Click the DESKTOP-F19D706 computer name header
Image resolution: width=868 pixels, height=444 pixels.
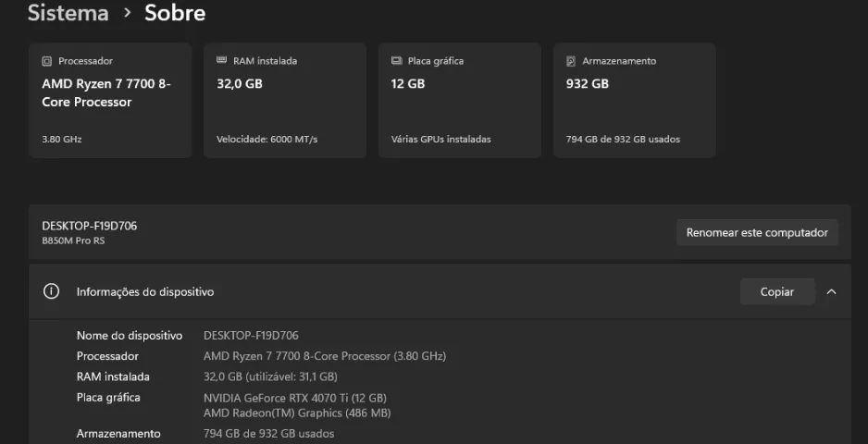(89, 226)
